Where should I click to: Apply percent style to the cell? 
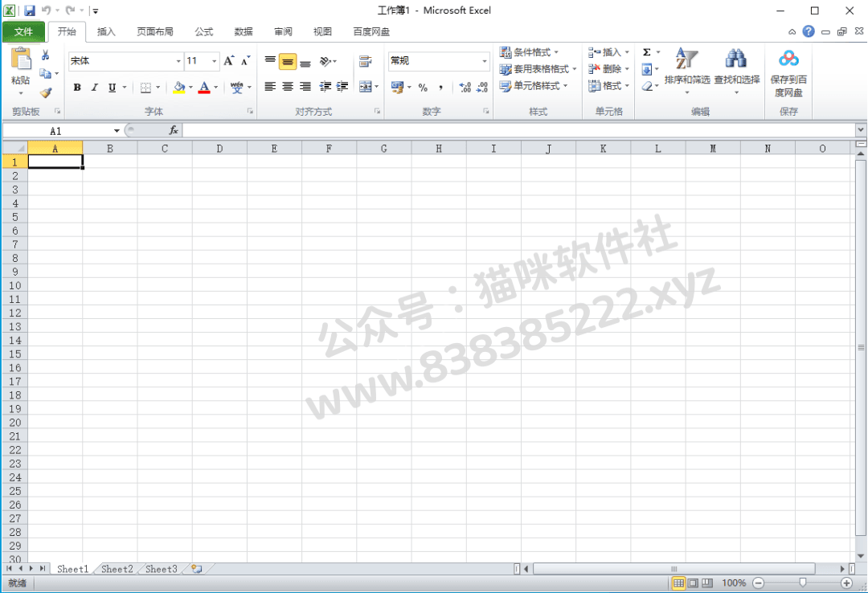click(423, 87)
